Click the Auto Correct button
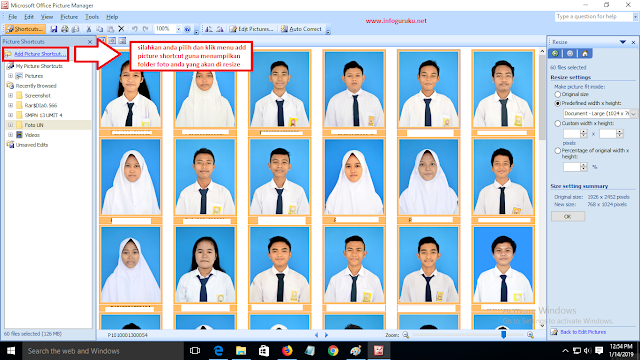This screenshot has height=360, width=640. [x=301, y=29]
